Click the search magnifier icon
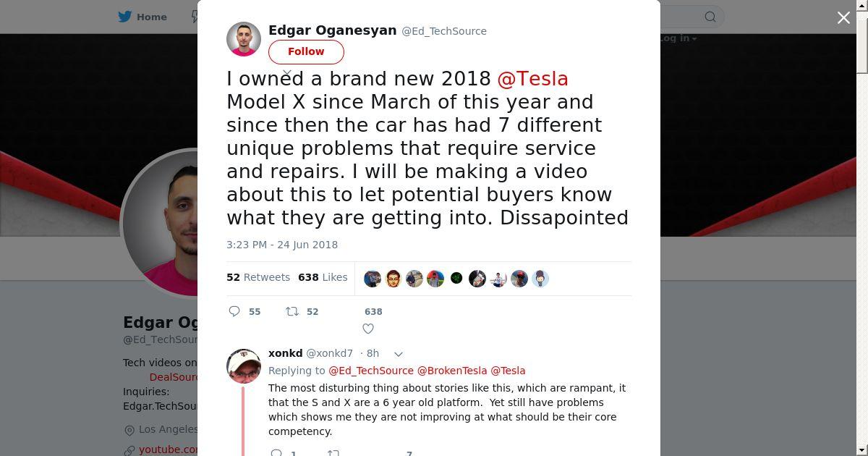This screenshot has width=868, height=456. (x=710, y=17)
